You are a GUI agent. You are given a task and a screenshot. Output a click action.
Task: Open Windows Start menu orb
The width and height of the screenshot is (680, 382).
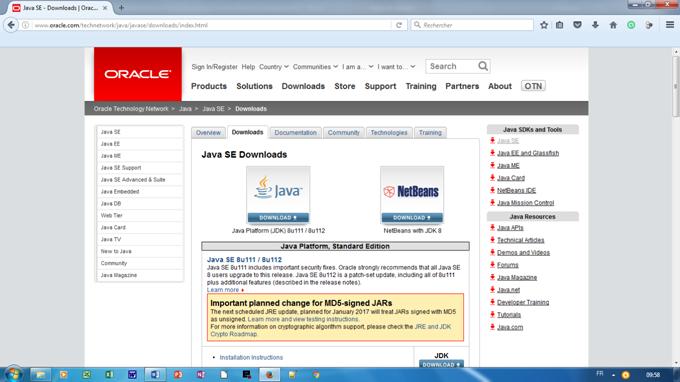[13, 374]
